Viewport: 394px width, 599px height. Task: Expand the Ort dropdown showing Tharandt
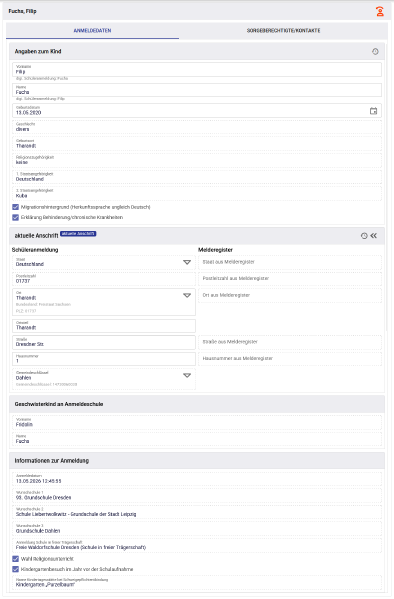pyautogui.click(x=187, y=296)
